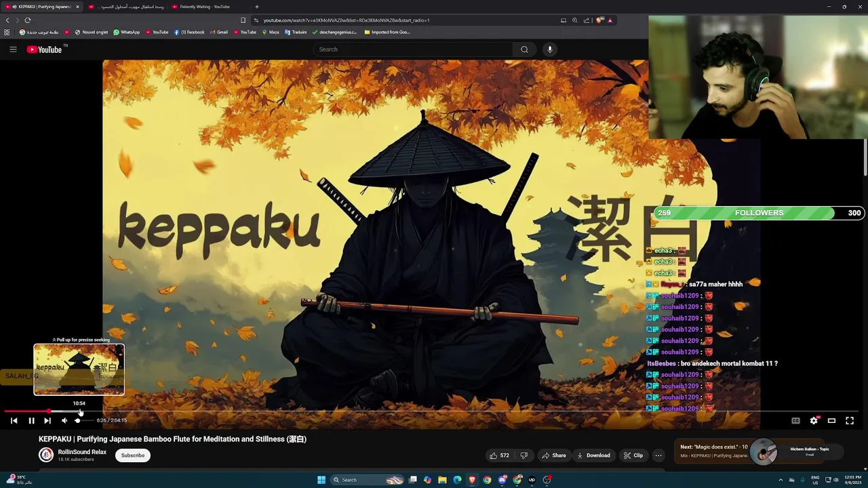The height and width of the screenshot is (488, 868).
Task: Click the address bar URL
Action: (x=347, y=20)
